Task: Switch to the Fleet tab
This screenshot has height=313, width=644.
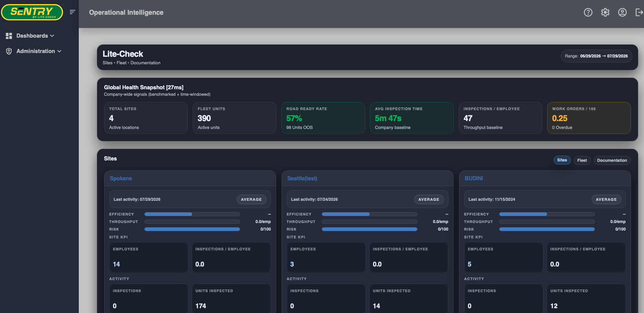Action: pos(582,160)
